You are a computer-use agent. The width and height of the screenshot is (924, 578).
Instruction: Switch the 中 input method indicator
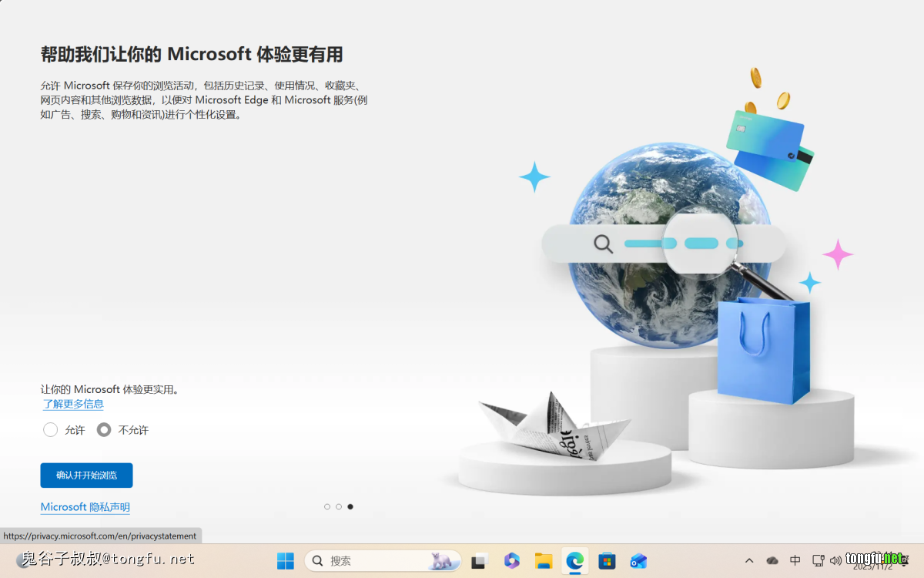pos(795,561)
